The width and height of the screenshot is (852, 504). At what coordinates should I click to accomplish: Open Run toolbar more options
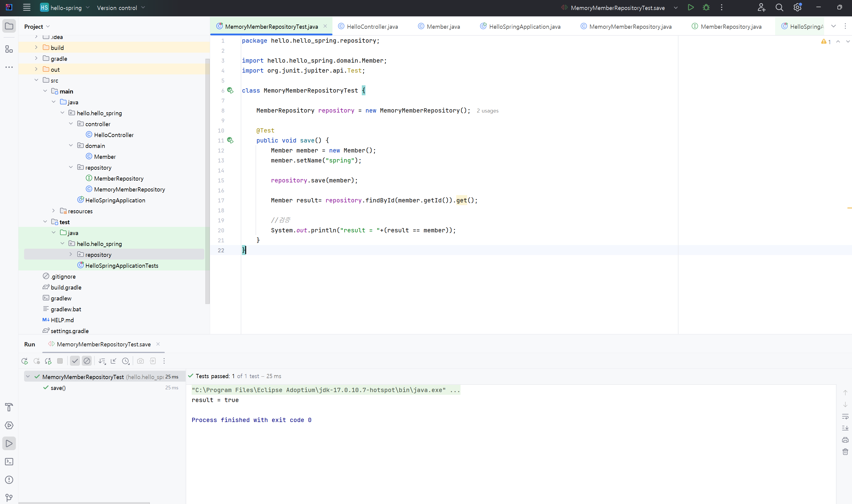164,361
